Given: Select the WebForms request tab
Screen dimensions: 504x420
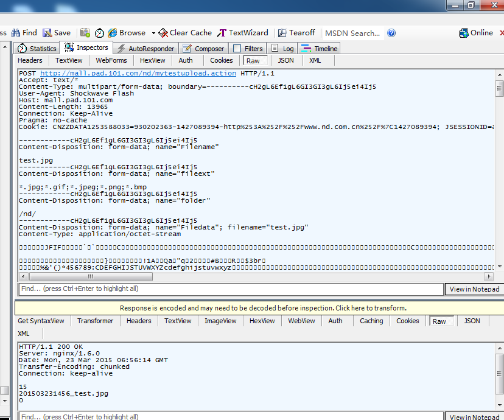Looking at the screenshot, I should (111, 60).
